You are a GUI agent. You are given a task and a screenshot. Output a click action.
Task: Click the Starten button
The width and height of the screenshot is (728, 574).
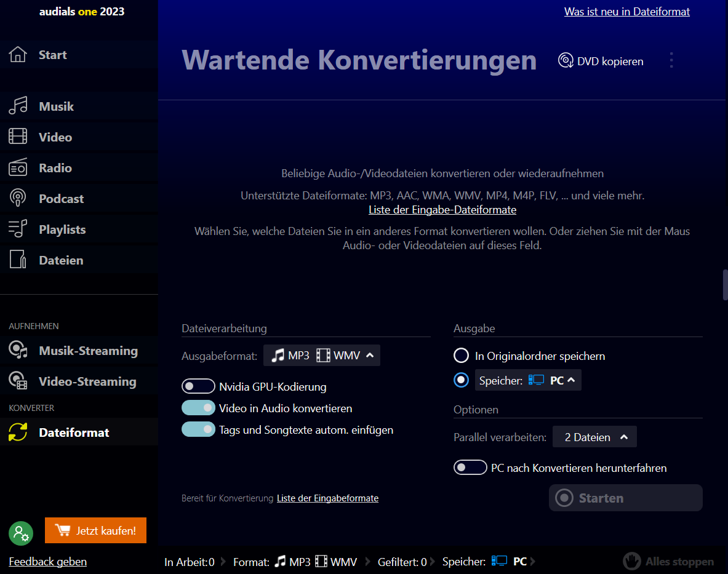tap(625, 498)
